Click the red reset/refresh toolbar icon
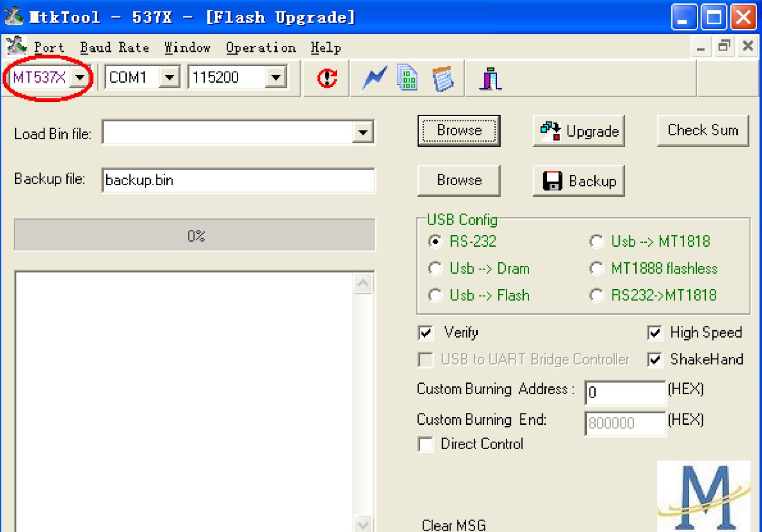This screenshot has width=762, height=532. [x=327, y=78]
